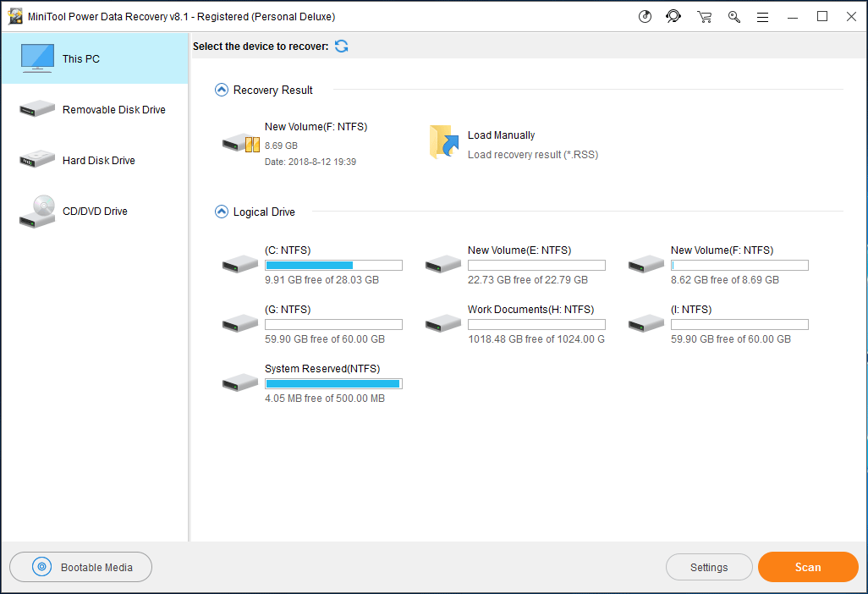Click the MiniTool app logo icon

(15, 17)
